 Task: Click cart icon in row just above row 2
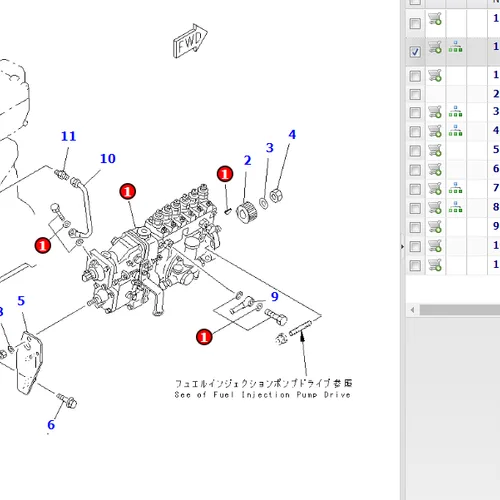(435, 75)
